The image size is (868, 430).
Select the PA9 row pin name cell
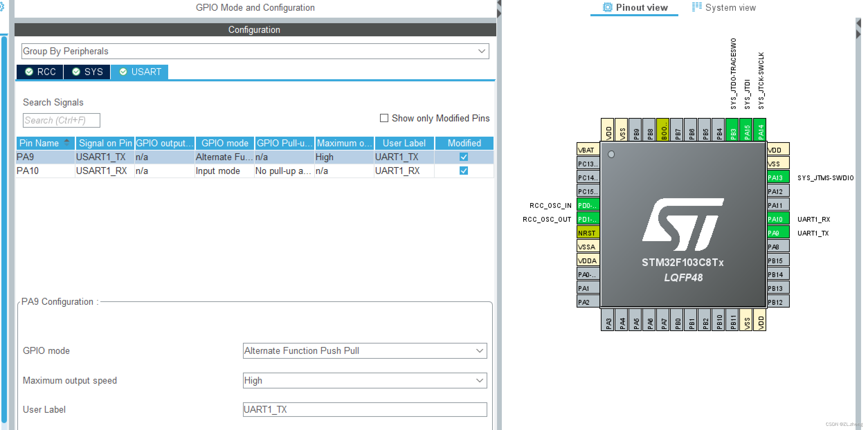click(45, 157)
